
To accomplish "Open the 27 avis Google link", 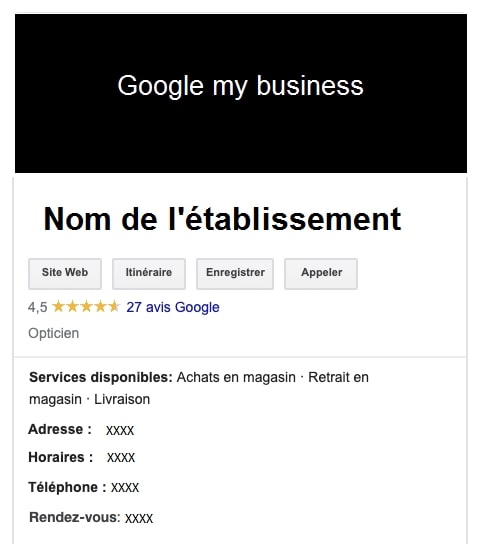I will pyautogui.click(x=173, y=307).
